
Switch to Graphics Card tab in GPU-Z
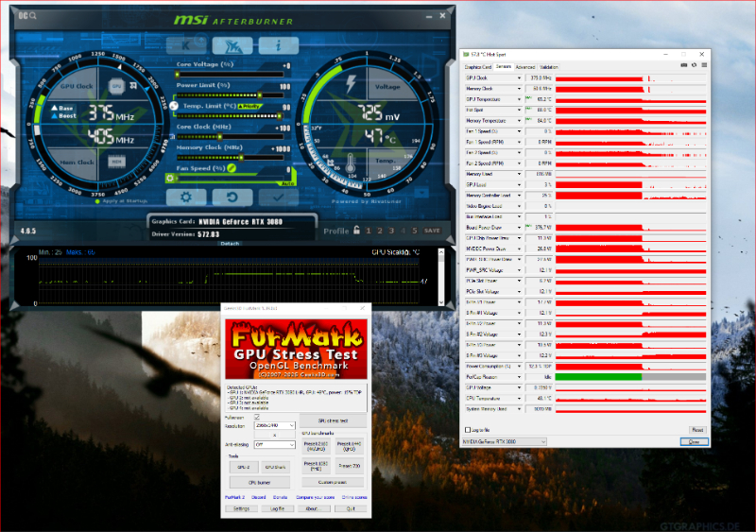pyautogui.click(x=478, y=67)
